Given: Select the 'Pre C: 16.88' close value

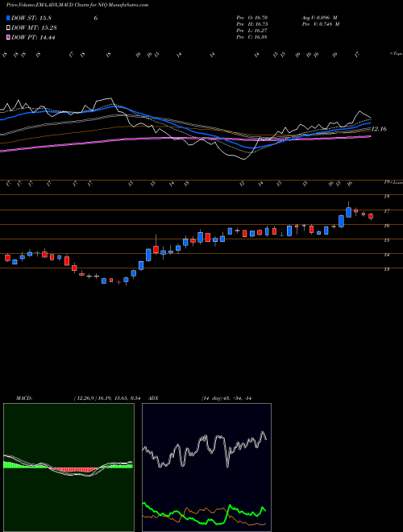Looking at the screenshot, I should tap(252, 37).
